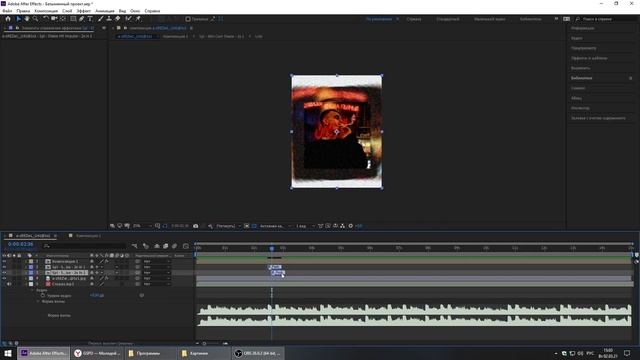Viewport: 640px width, 360px height.
Task: Open the Эффект menu
Action: (84, 11)
